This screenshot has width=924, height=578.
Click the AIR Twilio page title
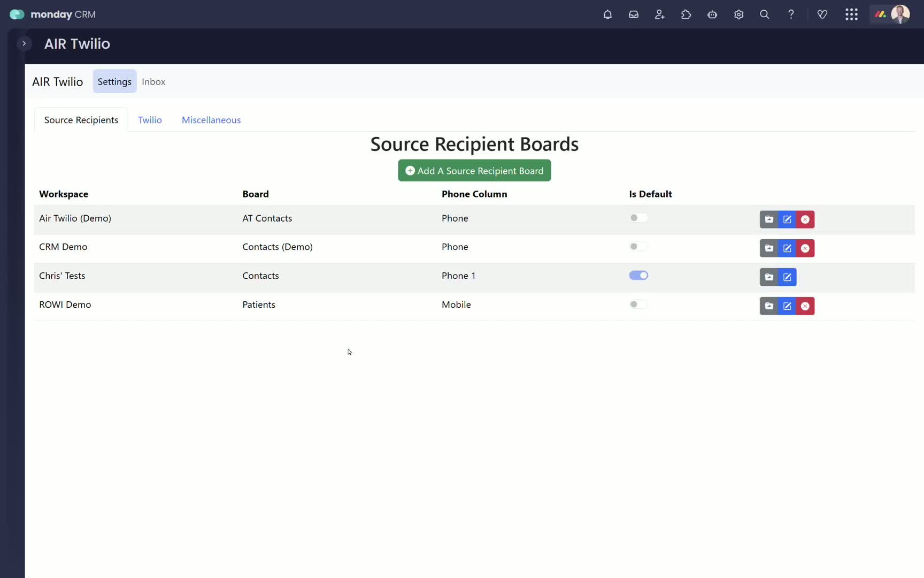point(77,44)
